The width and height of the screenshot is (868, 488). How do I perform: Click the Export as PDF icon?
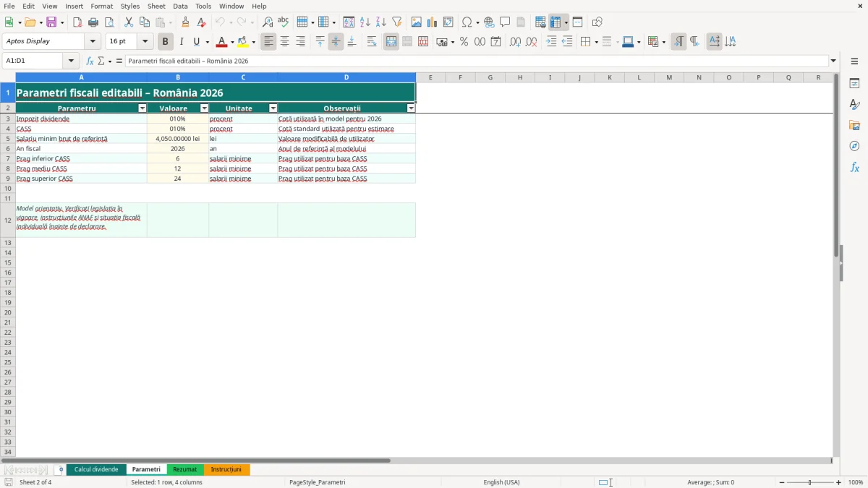pyautogui.click(x=77, y=22)
